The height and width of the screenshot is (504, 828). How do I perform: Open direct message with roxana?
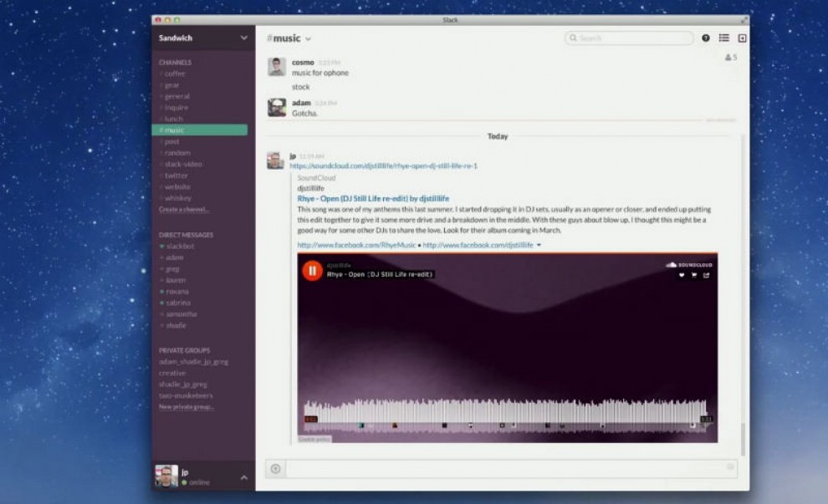click(177, 292)
